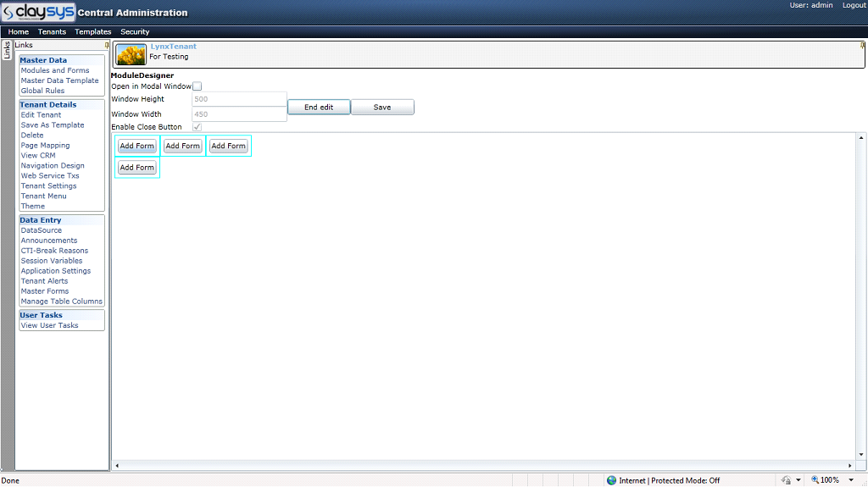Open Tenant Alerts link
Viewport: 868px width, 487px height.
tap(44, 281)
